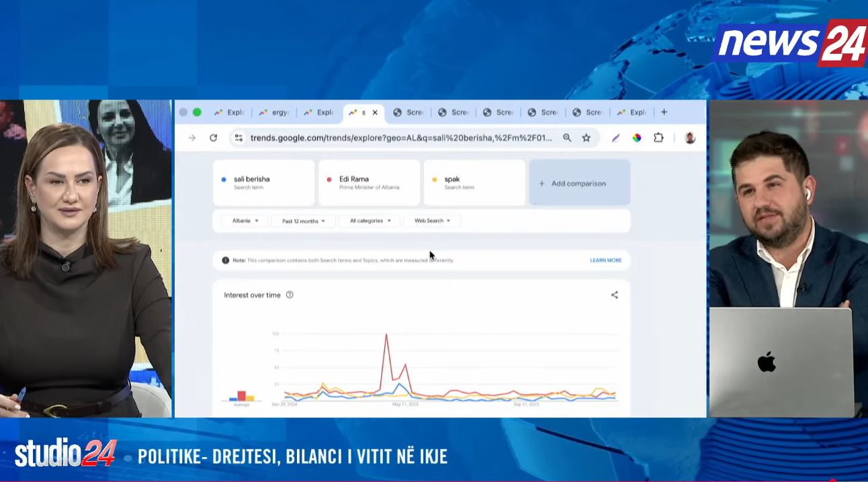
Task: Open the Web Search type dropdown
Action: (x=432, y=220)
